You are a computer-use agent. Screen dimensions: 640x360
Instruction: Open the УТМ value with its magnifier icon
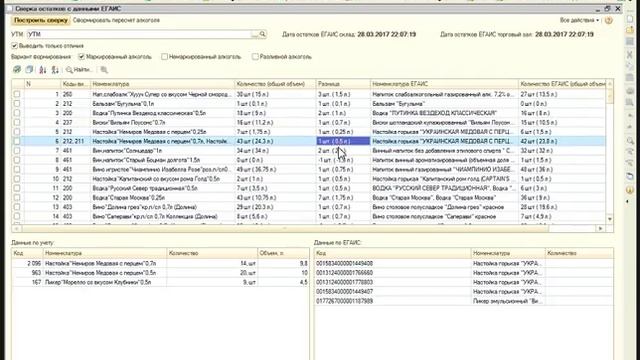click(x=262, y=34)
